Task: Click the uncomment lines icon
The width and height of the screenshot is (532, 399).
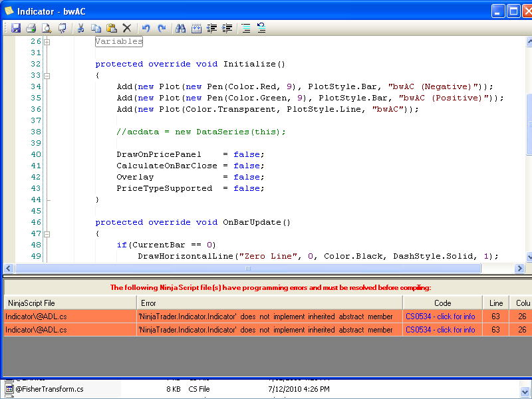Action: [261, 28]
